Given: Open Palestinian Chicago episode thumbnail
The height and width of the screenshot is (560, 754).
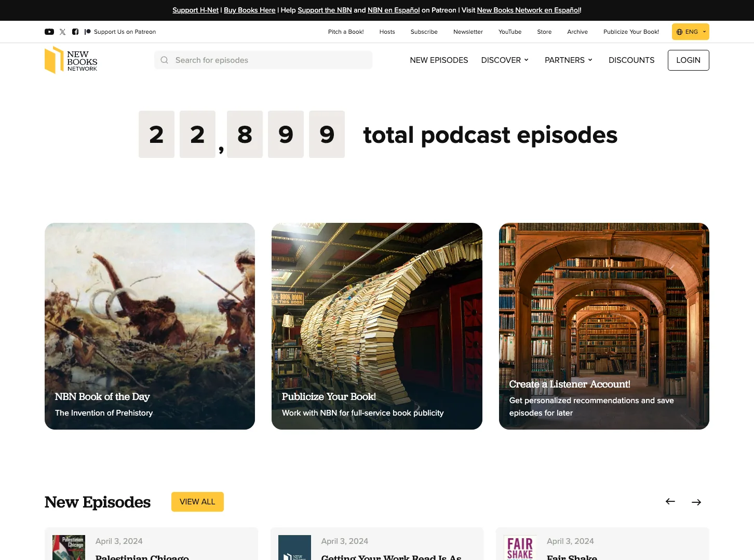Looking at the screenshot, I should click(69, 548).
